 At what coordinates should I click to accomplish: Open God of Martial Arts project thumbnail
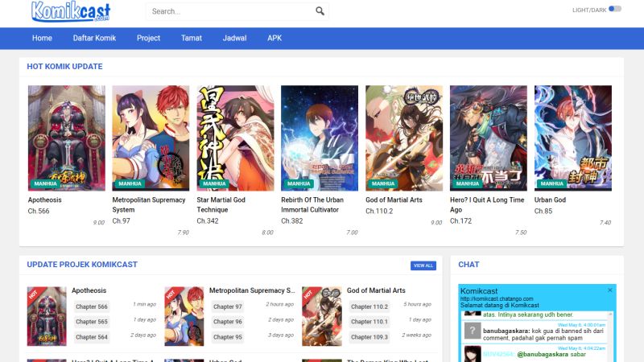click(x=321, y=316)
